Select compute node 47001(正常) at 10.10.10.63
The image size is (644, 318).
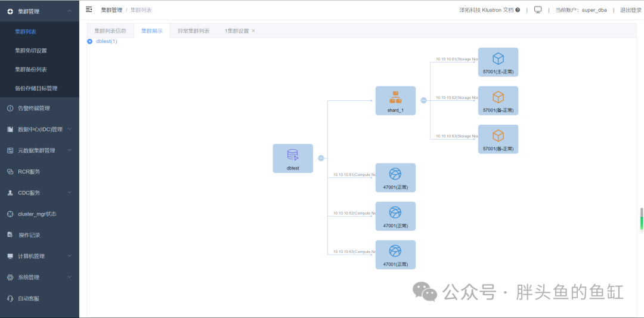[x=395, y=255]
